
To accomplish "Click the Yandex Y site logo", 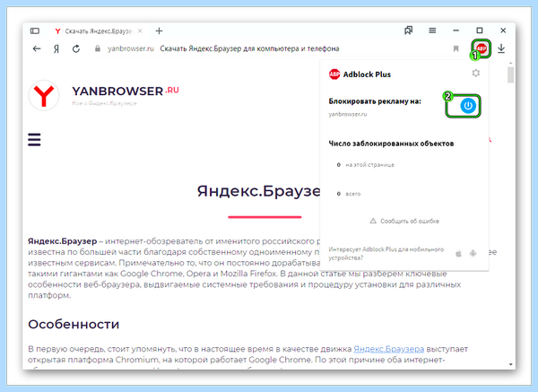I will pos(44,95).
